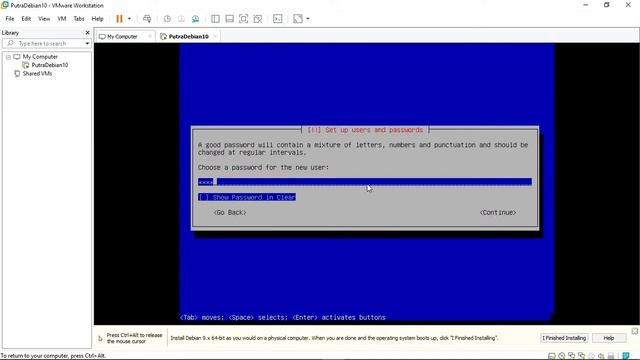Select PutraDebian10 in the library tree
Screen dimensions: 640x360
tap(50, 65)
